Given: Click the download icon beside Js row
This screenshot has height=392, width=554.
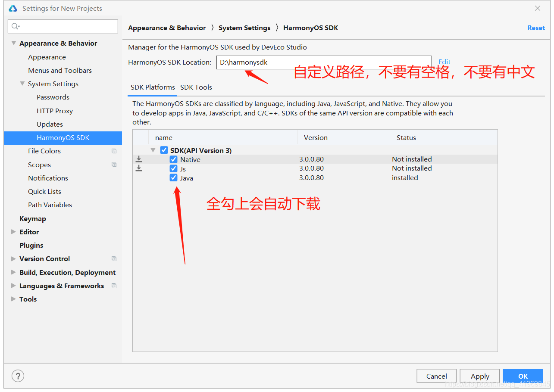Looking at the screenshot, I should click(x=139, y=168).
